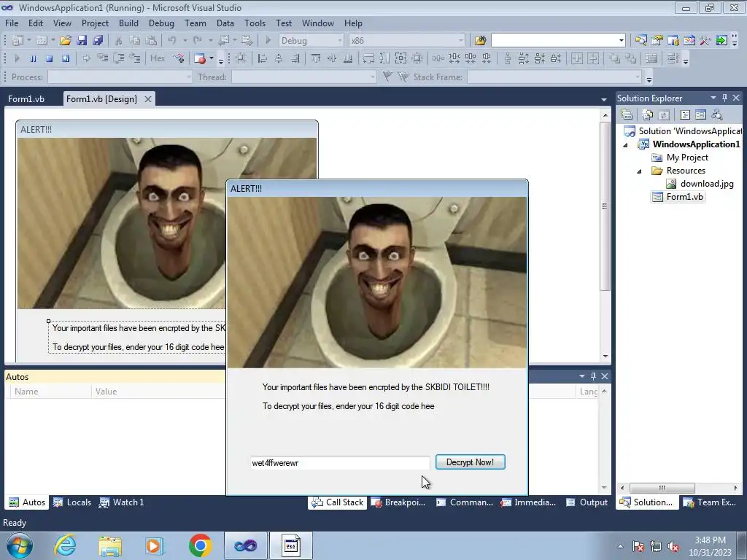Image resolution: width=747 pixels, height=560 pixels.
Task: Open Object Browser from the top-right toolbar
Action: pyautogui.click(x=689, y=41)
